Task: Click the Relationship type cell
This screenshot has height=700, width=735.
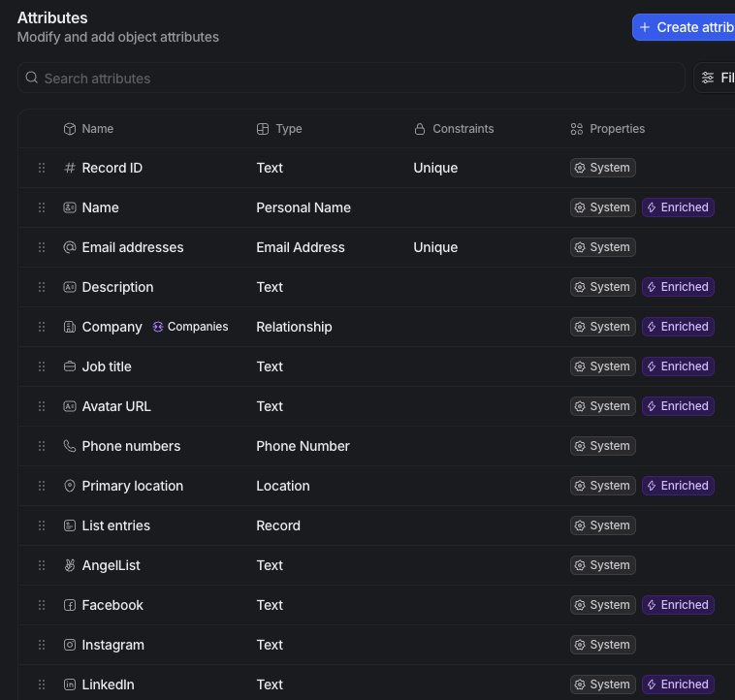Action: click(x=294, y=327)
